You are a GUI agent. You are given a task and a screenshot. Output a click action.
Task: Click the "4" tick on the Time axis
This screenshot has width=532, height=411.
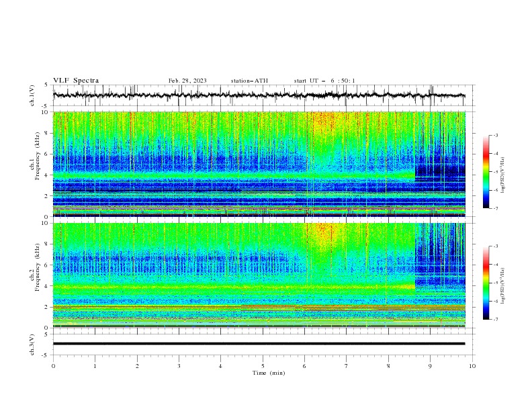pyautogui.click(x=221, y=366)
